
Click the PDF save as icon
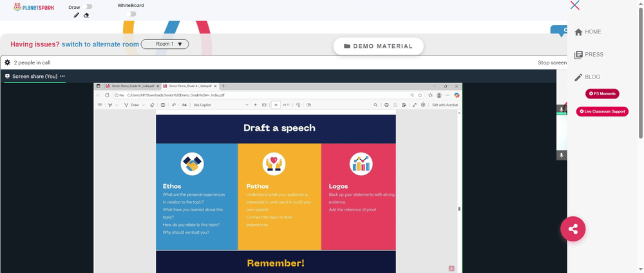coord(404,105)
